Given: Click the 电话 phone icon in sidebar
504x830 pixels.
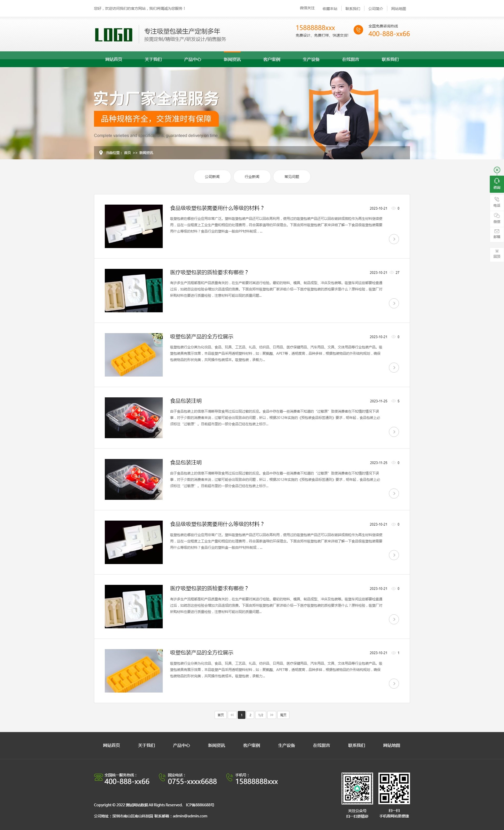Looking at the screenshot, I should pos(497,201).
